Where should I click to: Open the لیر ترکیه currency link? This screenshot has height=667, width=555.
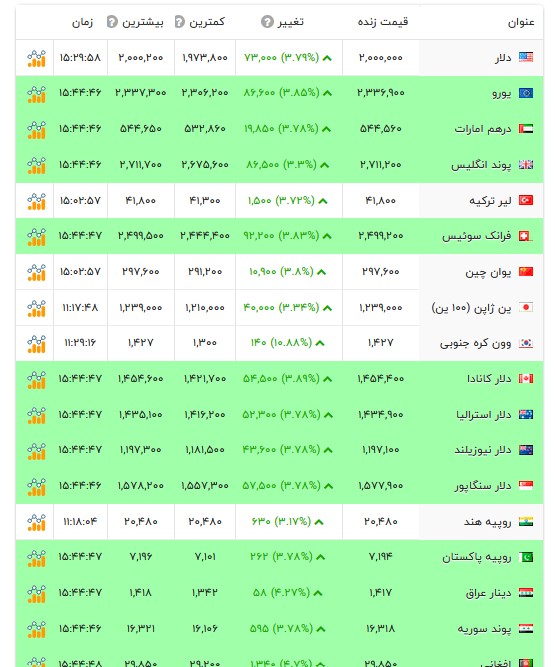click(x=490, y=200)
